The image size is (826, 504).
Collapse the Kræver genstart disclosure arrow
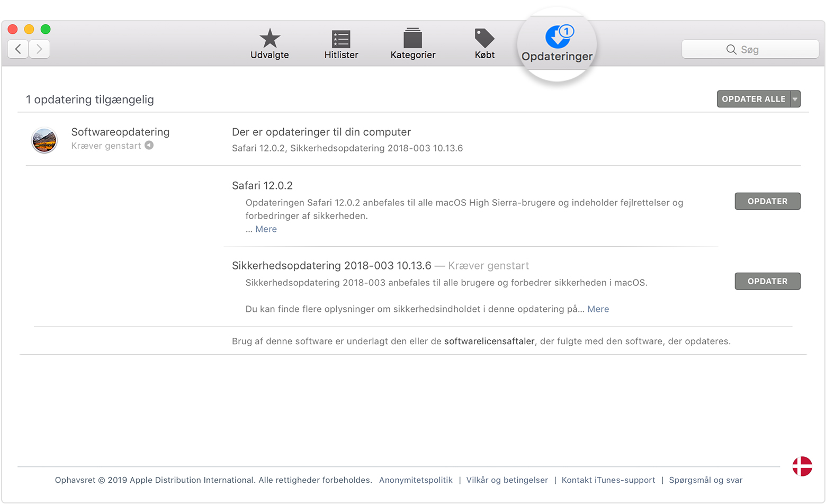(x=149, y=145)
